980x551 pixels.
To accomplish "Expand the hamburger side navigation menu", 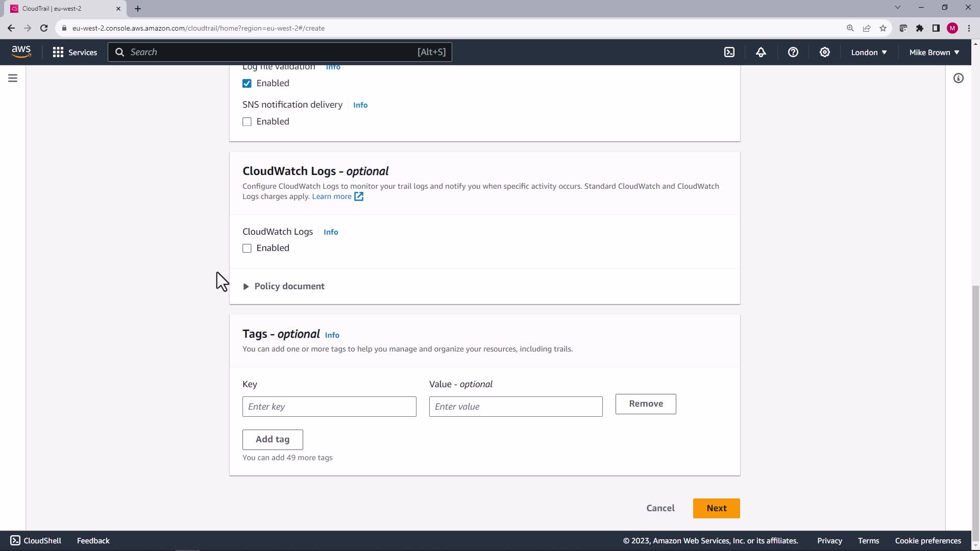I will tap(13, 78).
